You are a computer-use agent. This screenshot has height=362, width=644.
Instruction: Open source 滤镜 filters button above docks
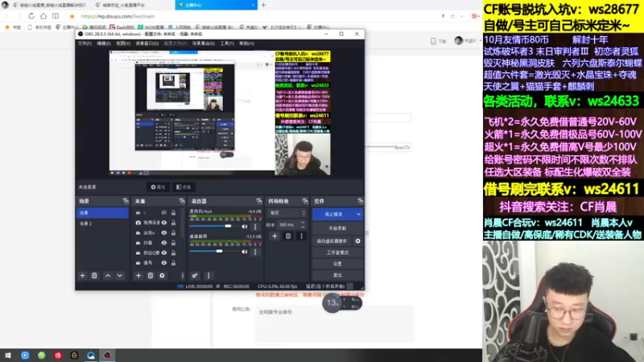184,187
